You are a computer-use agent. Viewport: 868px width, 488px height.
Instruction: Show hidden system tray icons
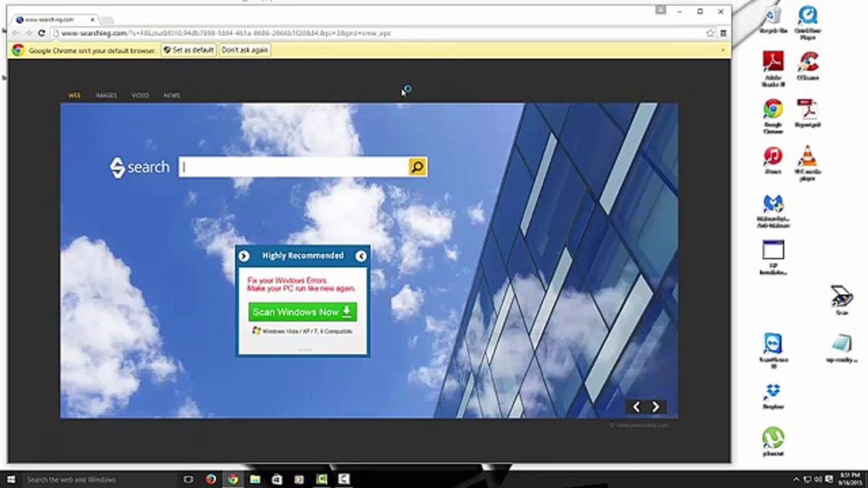(797, 479)
